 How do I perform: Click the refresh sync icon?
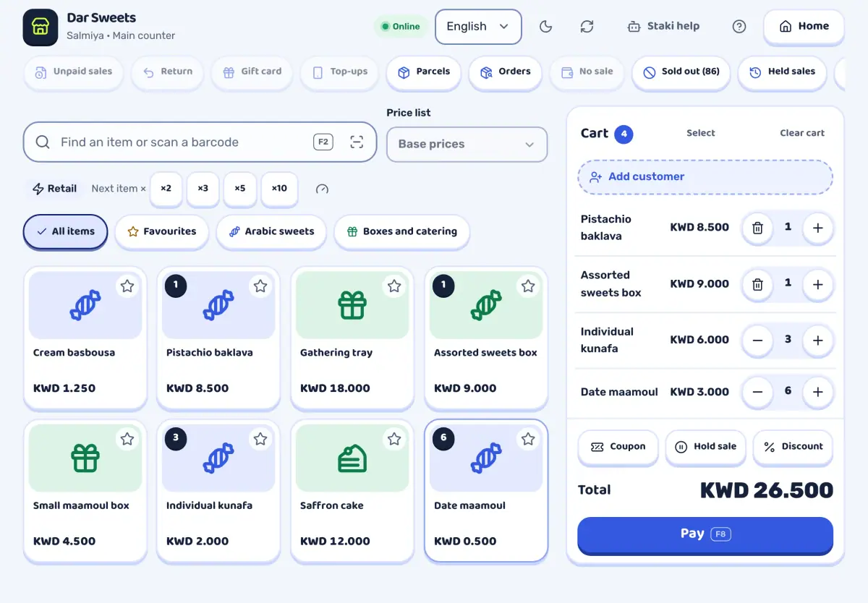587,27
